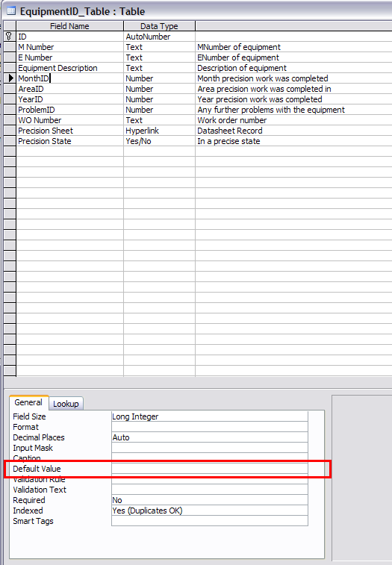Open Data Type cell for Precision Sheet
Screen dimensions: 392x565
[x=159, y=131]
